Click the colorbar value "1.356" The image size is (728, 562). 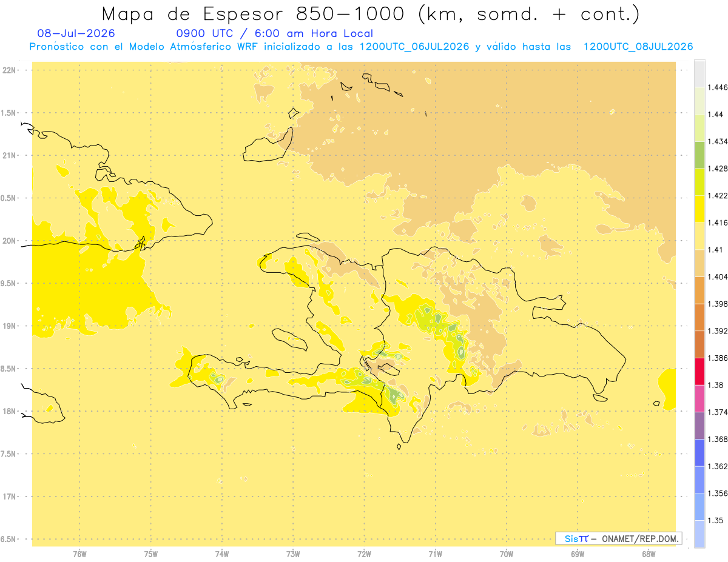point(718,493)
